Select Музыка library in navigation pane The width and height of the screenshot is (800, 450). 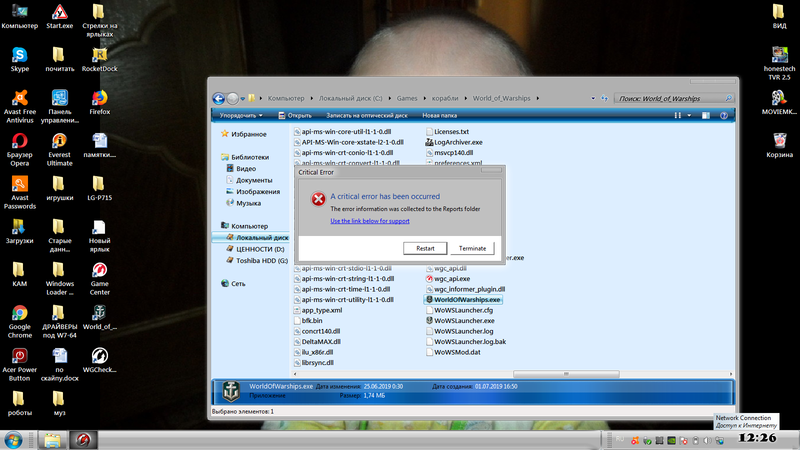tap(243, 203)
